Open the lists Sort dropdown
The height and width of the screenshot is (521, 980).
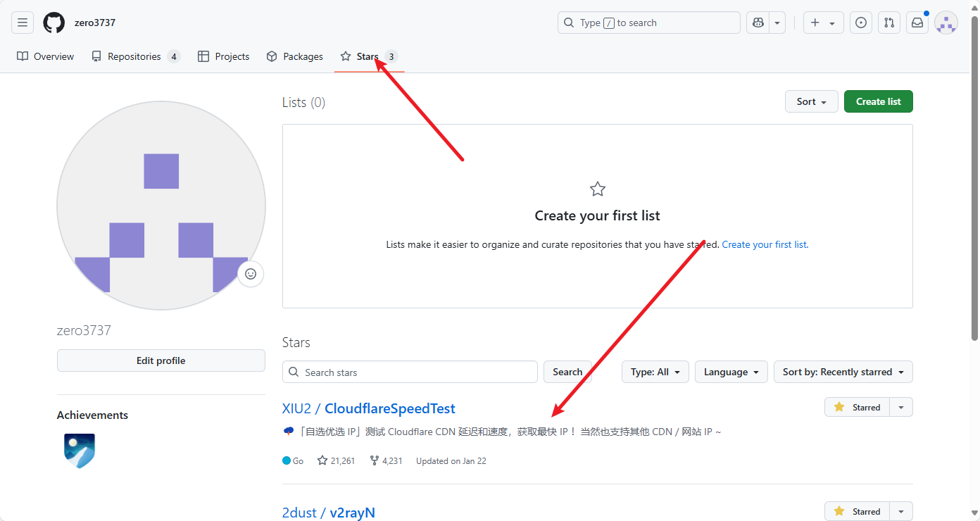point(812,101)
